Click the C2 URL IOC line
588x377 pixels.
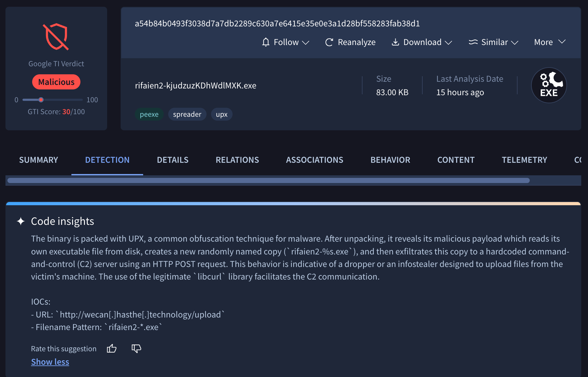click(128, 315)
